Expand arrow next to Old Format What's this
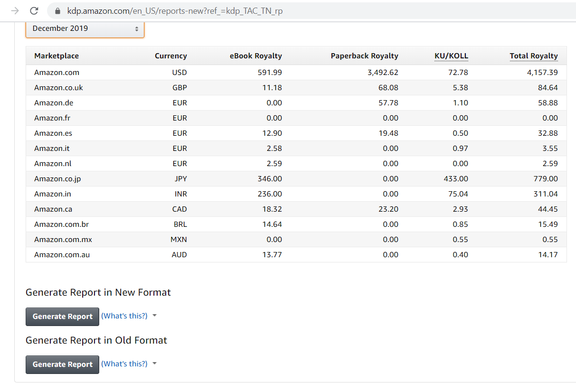Image resolution: width=576 pixels, height=392 pixels. point(154,364)
